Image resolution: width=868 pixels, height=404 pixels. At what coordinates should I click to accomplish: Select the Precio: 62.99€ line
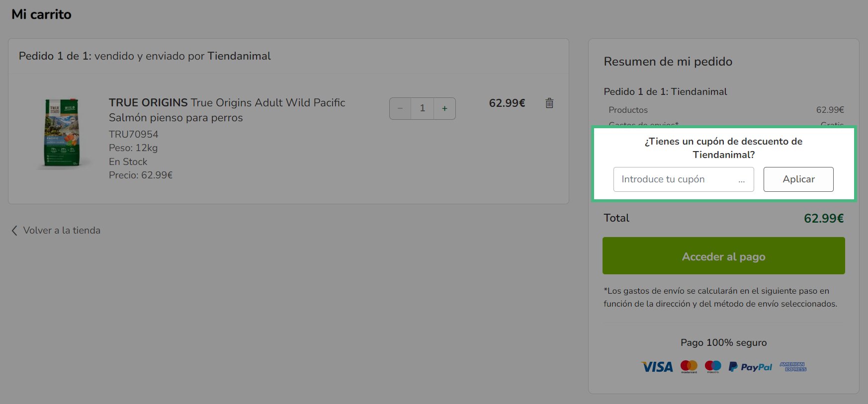(x=141, y=175)
